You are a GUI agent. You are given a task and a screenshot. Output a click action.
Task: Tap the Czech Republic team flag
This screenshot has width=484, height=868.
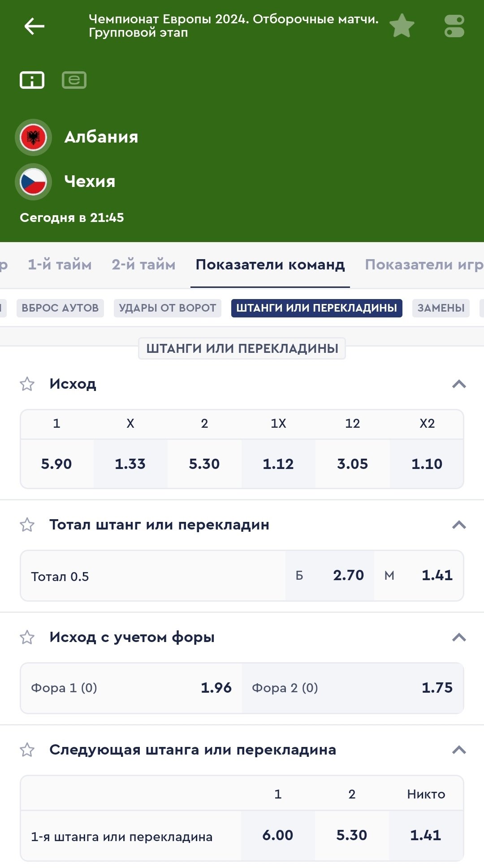(x=33, y=182)
